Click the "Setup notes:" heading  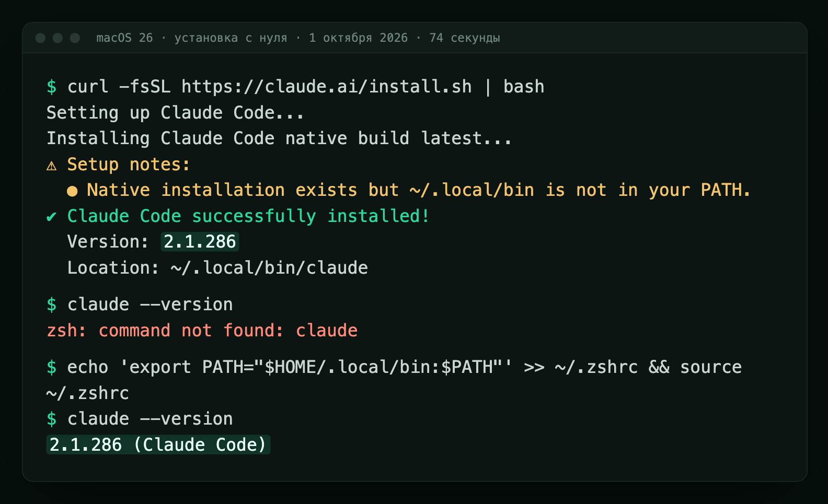(129, 165)
